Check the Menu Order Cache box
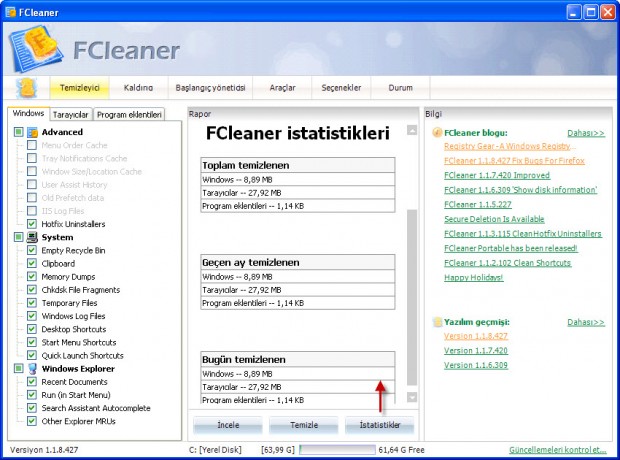The height and width of the screenshot is (460, 620). click(32, 145)
